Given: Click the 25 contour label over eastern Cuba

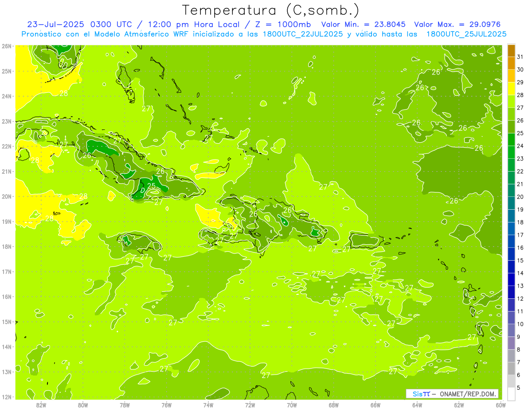Looking at the screenshot, I should click(x=151, y=186).
